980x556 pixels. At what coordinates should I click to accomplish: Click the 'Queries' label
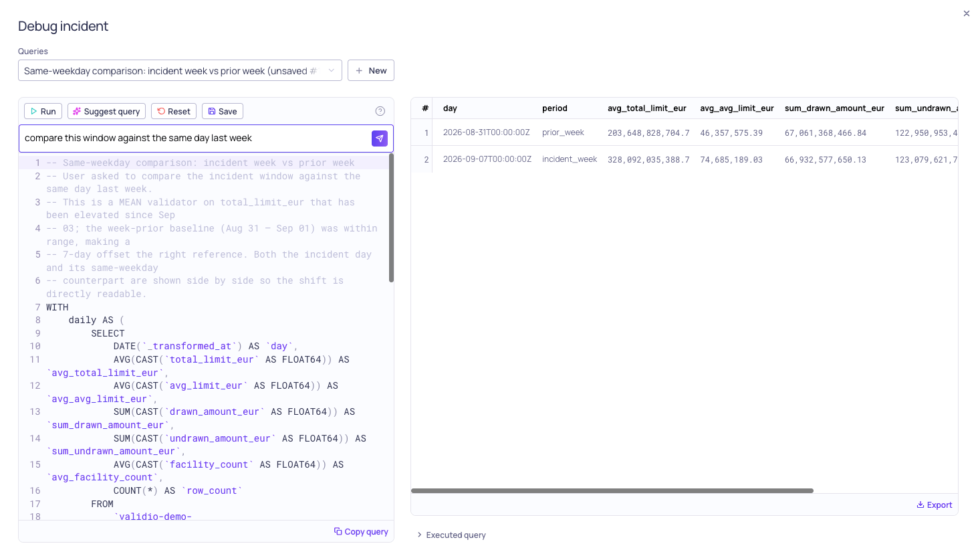[x=33, y=52]
